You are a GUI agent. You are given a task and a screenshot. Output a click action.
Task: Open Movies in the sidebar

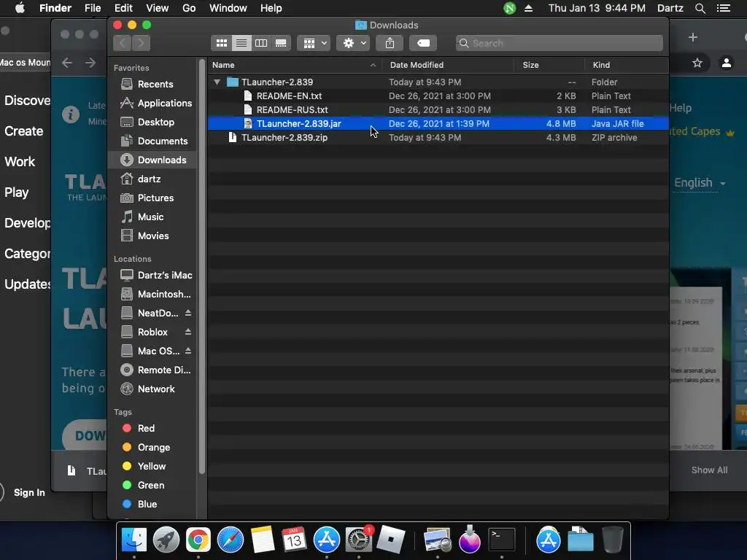(152, 236)
